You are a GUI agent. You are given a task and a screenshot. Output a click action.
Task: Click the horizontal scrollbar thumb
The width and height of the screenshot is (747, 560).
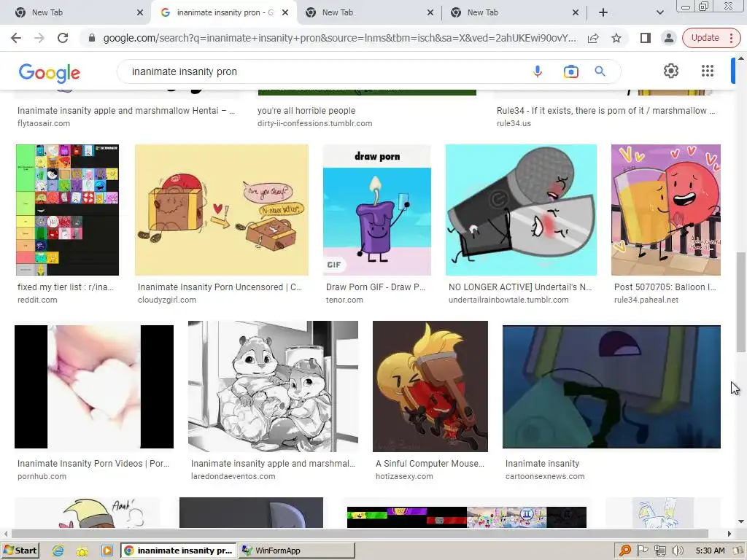(360, 534)
